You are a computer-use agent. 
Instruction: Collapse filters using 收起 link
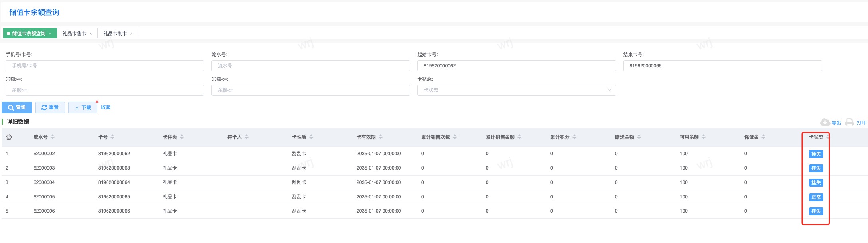pyautogui.click(x=106, y=107)
